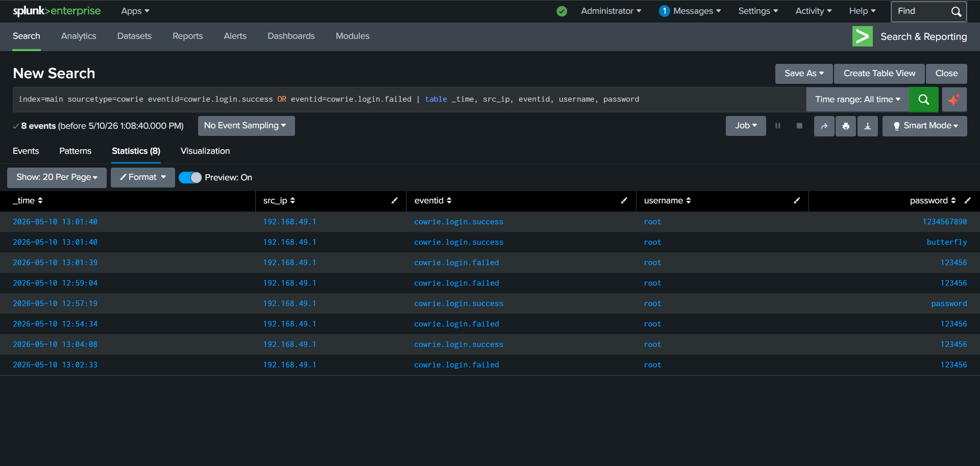This screenshot has height=466, width=980.
Task: Open the AI assistant sparkle icon
Action: [x=954, y=100]
